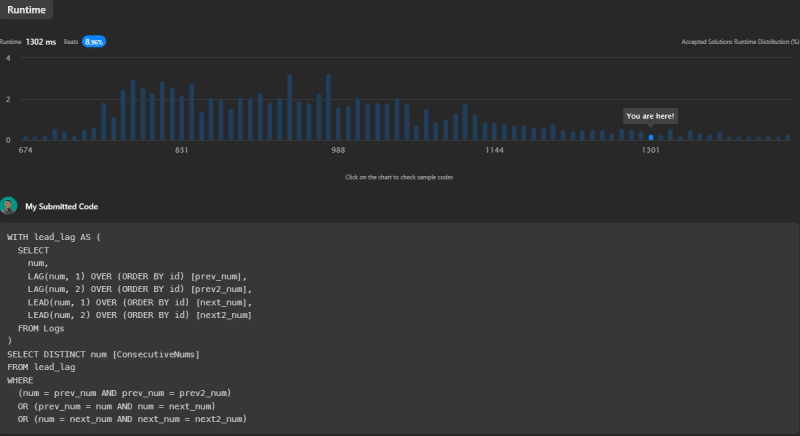Click the 1301 x-axis label
The image size is (800, 436).
651,150
